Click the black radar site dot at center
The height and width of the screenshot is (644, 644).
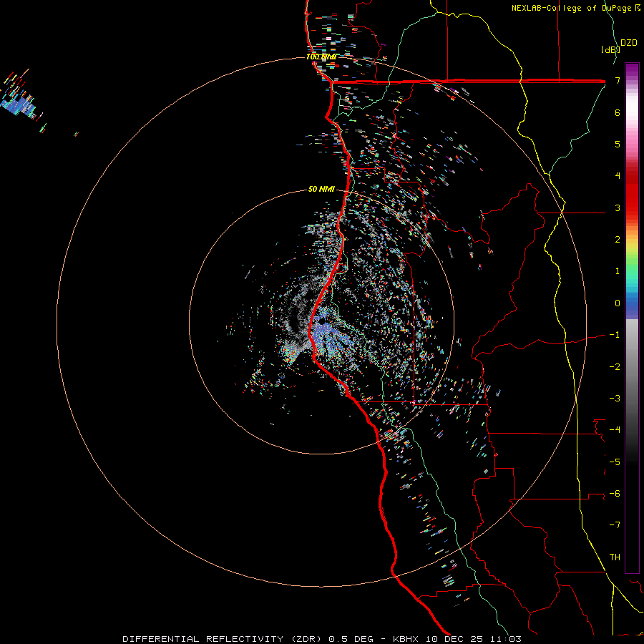click(x=323, y=321)
